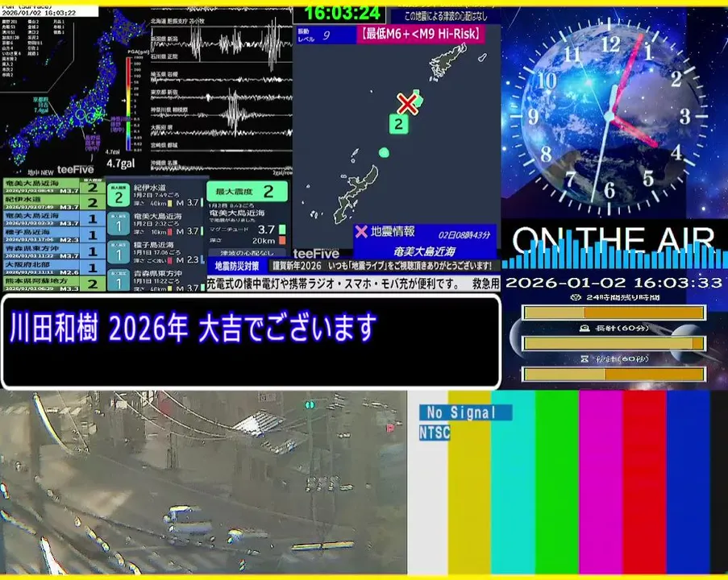Click the yellow test pattern bar
The width and height of the screenshot is (728, 580).
469,482
